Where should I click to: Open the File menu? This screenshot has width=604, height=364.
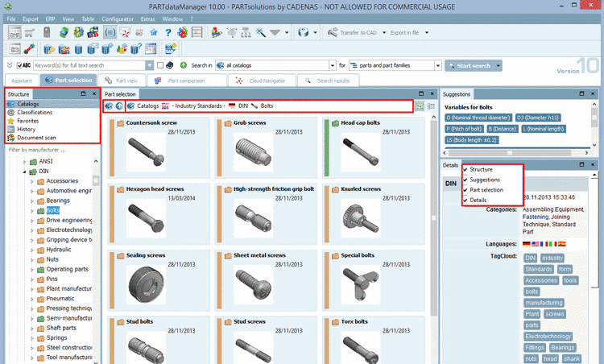11,19
